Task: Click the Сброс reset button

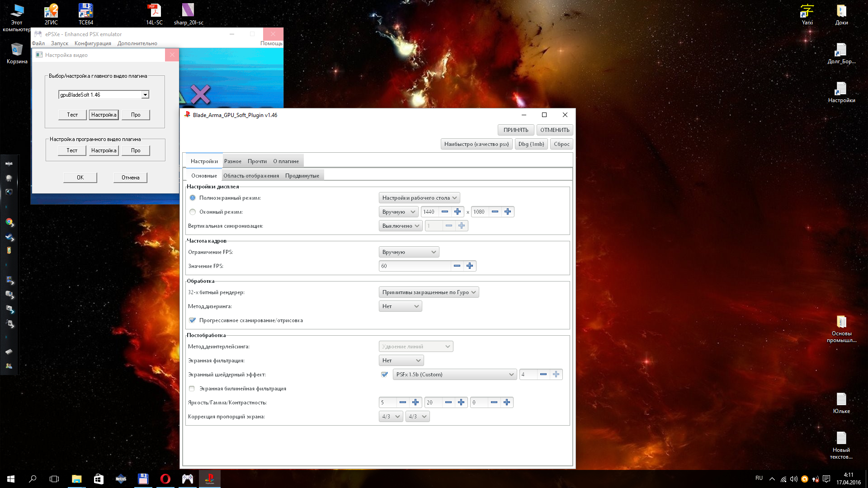Action: click(561, 144)
